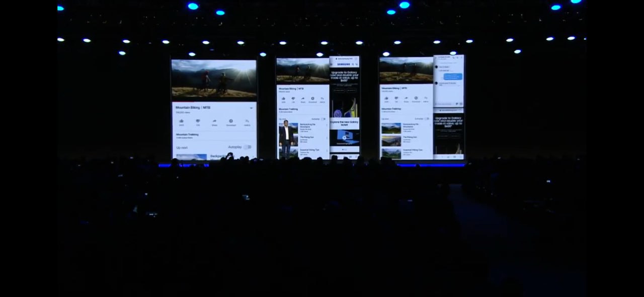Tap Add to icon on right screen
This screenshot has width=644, height=297.
click(x=426, y=98)
